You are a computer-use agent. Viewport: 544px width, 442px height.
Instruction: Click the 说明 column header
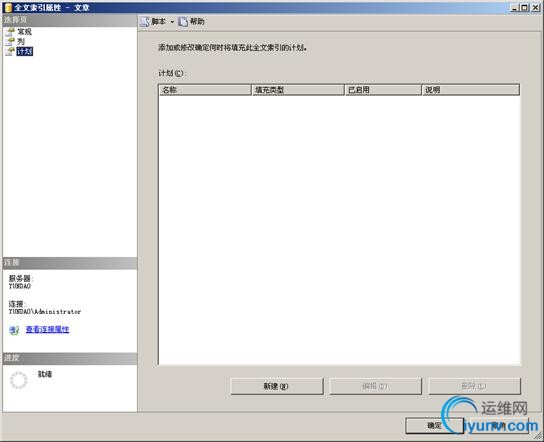[x=470, y=90]
